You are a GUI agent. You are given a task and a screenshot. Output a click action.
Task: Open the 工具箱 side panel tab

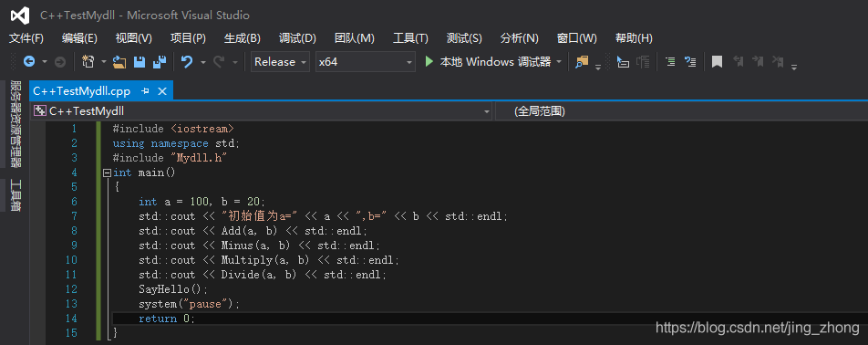pos(16,195)
